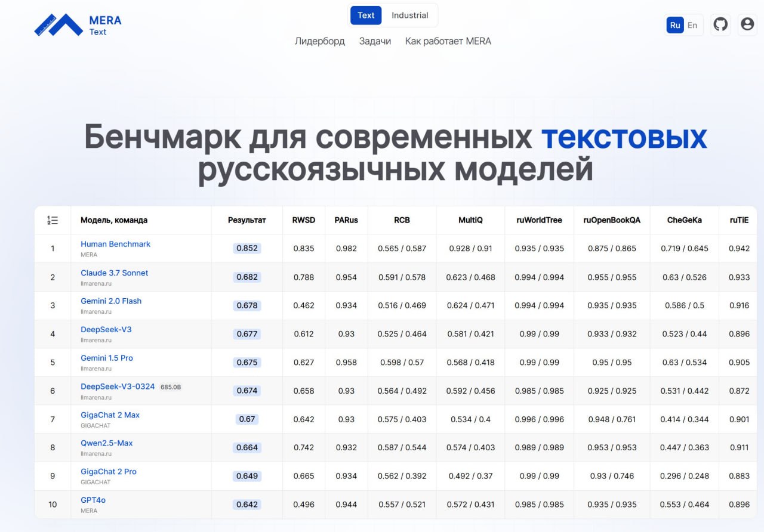Sort by the Результат column header
This screenshot has width=764, height=532.
[247, 220]
